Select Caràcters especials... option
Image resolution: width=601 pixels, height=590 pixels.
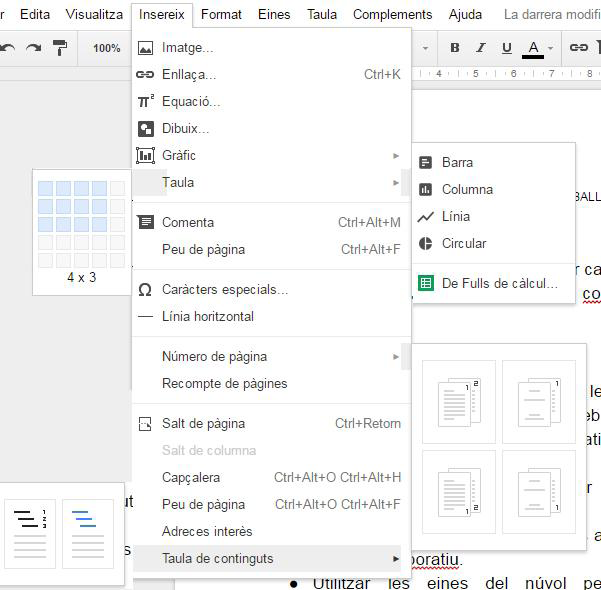click(x=225, y=289)
